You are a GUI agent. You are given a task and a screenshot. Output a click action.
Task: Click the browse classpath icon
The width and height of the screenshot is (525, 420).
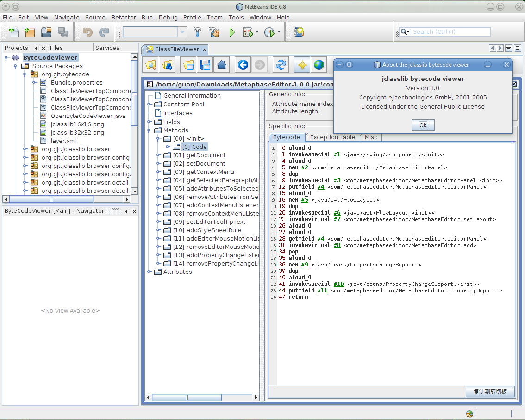[x=167, y=65]
